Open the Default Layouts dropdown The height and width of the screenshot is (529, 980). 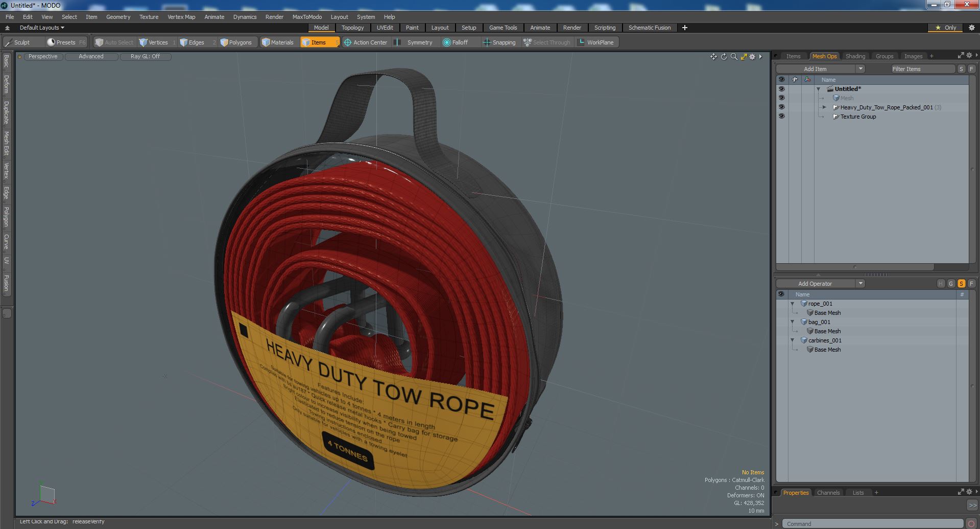[42, 28]
